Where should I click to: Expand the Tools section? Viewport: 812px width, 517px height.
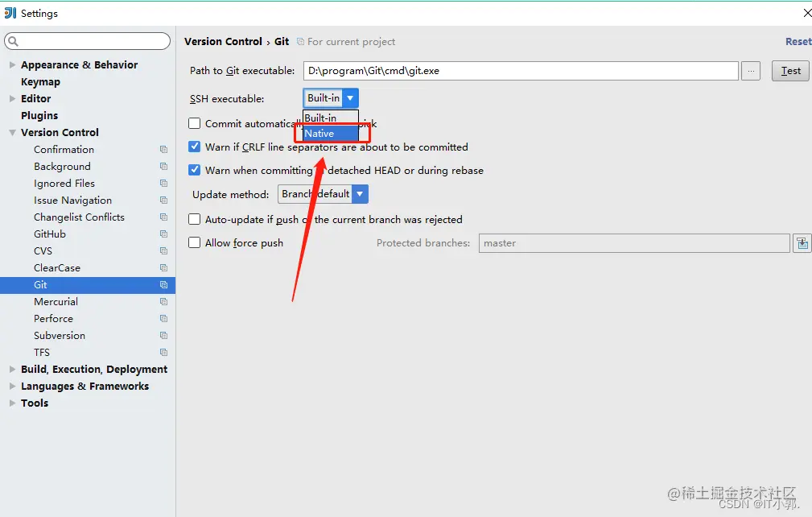(12, 403)
